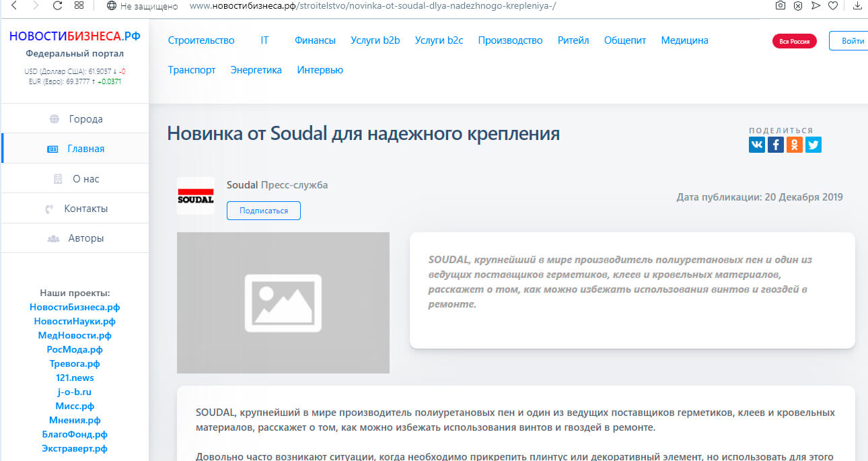Screen dimensions: 868x461
Task: Share article on Odnoklassniki icon
Action: click(795, 145)
